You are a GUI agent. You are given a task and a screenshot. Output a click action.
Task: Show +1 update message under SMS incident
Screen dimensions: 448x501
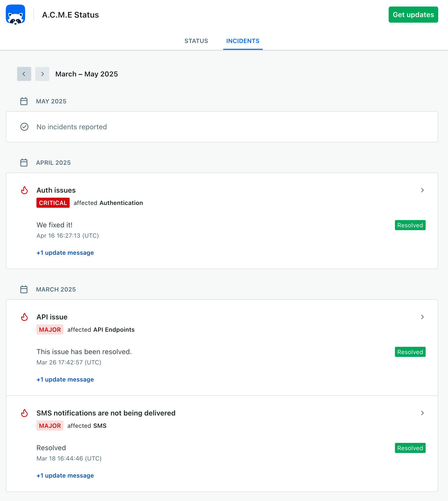[x=65, y=476]
